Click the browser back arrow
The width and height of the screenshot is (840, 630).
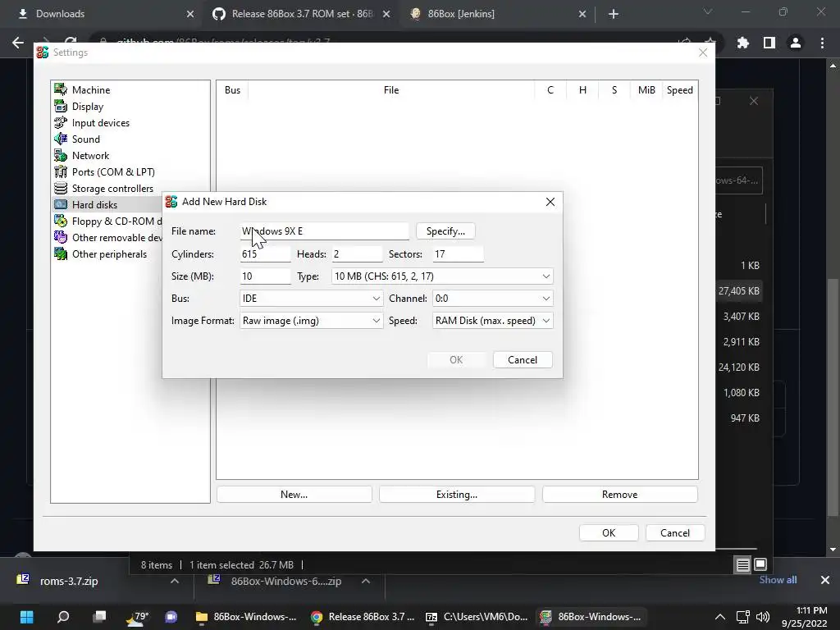pyautogui.click(x=18, y=43)
